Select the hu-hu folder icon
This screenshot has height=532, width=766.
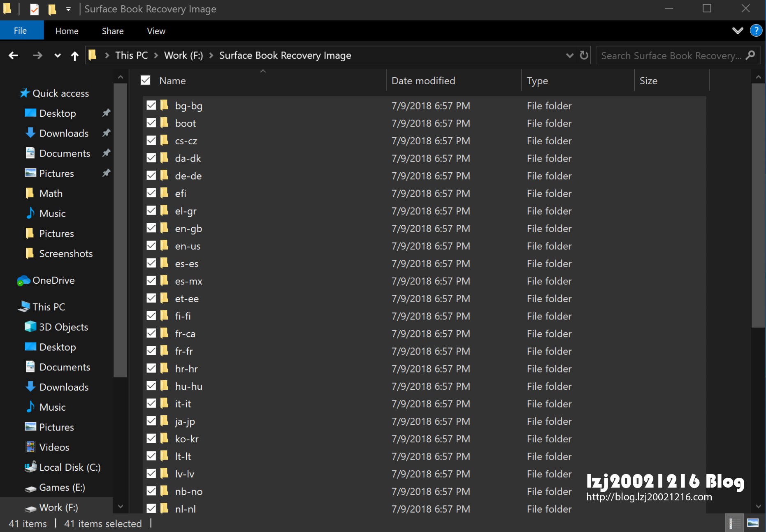click(x=165, y=386)
